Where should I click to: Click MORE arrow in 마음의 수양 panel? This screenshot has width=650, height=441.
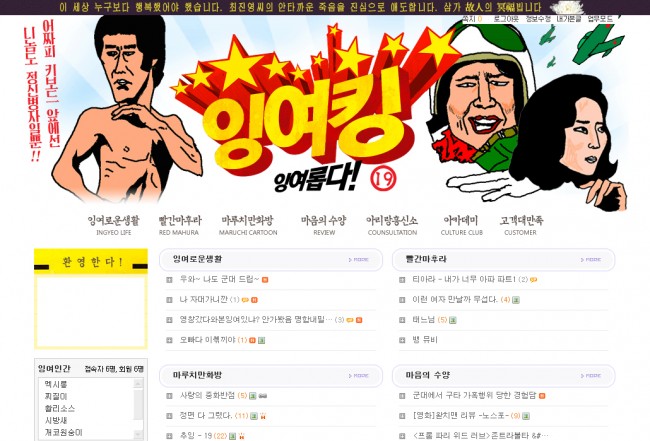(591, 376)
